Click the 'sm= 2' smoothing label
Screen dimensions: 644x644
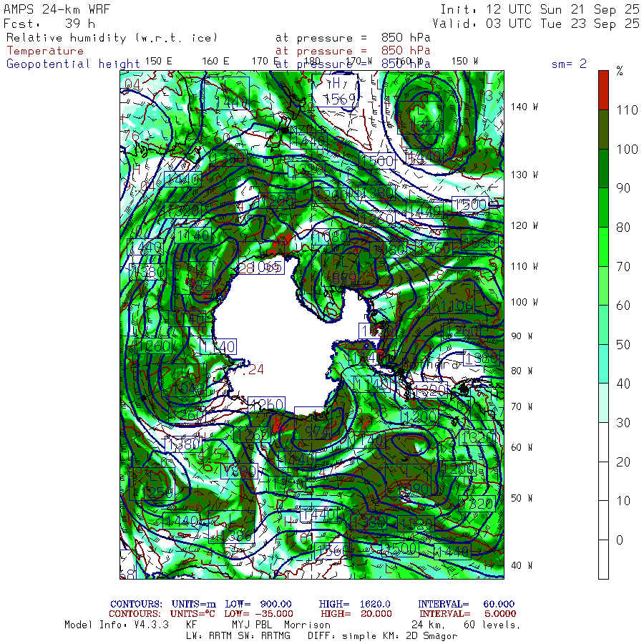pos(569,64)
